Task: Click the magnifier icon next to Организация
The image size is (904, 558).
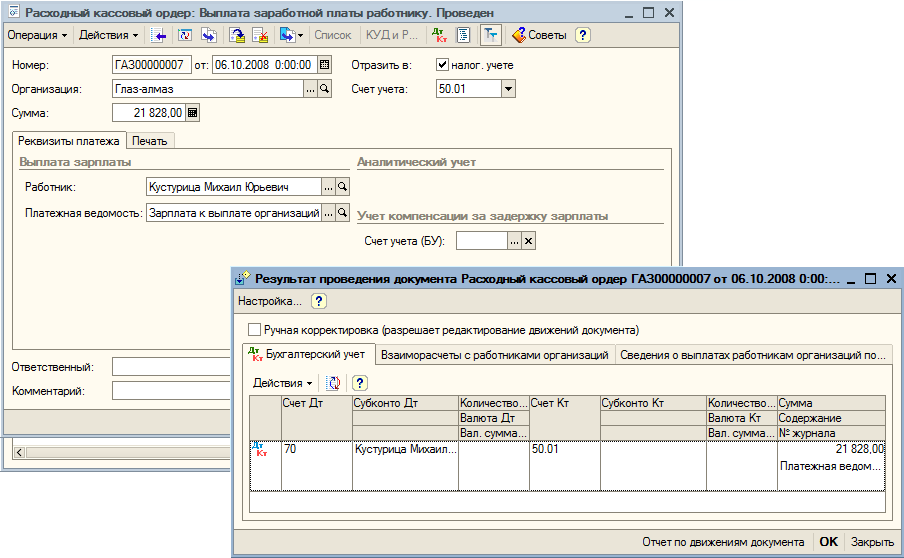Action: click(x=325, y=89)
